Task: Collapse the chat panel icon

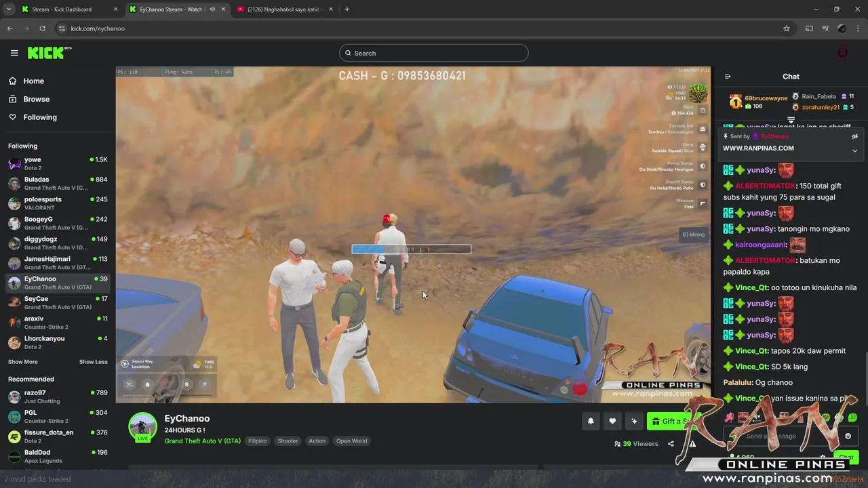Action: coord(728,77)
